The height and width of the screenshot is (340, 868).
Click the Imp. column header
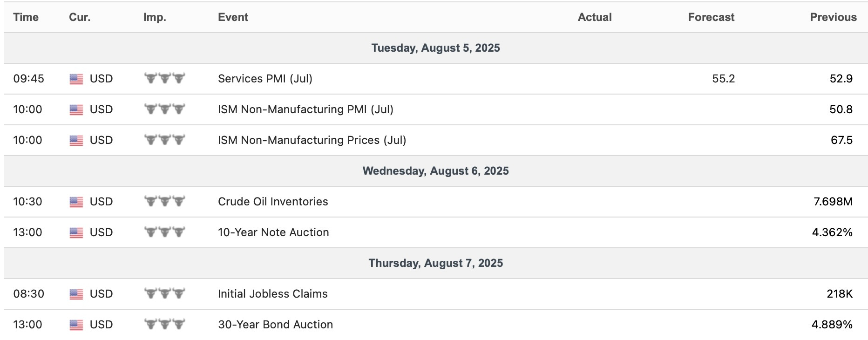(155, 17)
